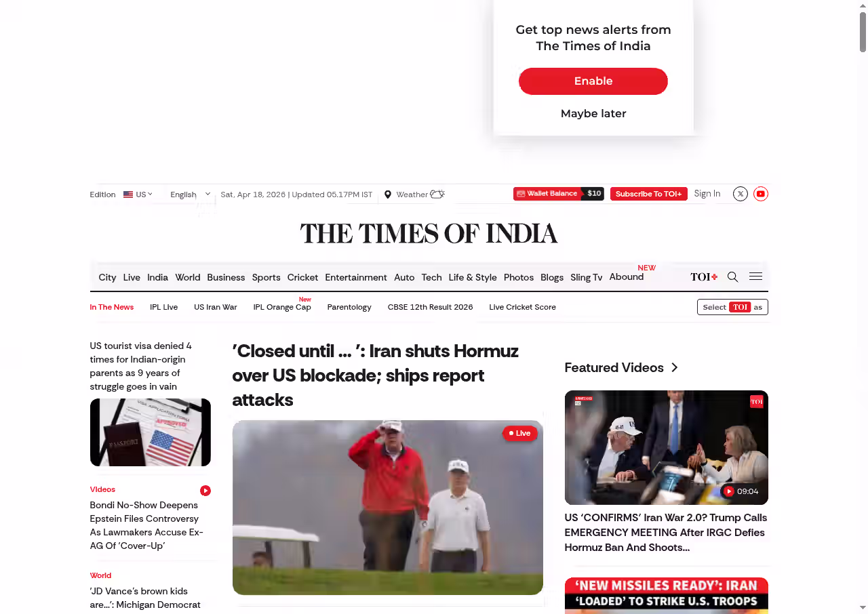Screen dimensions: 868x614
Task: Open the US tourist visa passport thumbnail
Action: tap(150, 432)
